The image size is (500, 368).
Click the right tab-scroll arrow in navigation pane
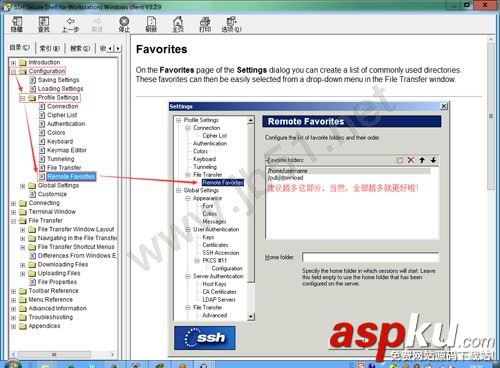pyautogui.click(x=118, y=48)
